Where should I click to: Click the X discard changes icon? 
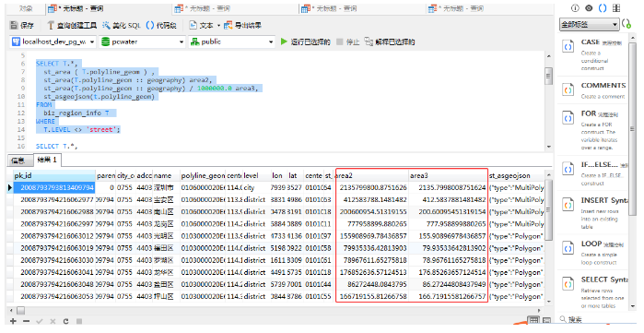click(x=53, y=321)
